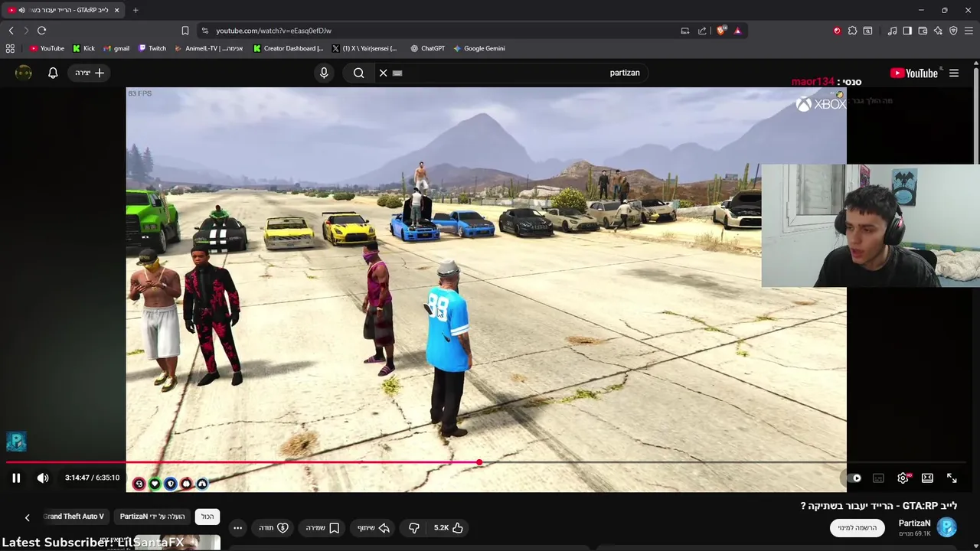Open the Create (יצירה) button

coord(90,73)
